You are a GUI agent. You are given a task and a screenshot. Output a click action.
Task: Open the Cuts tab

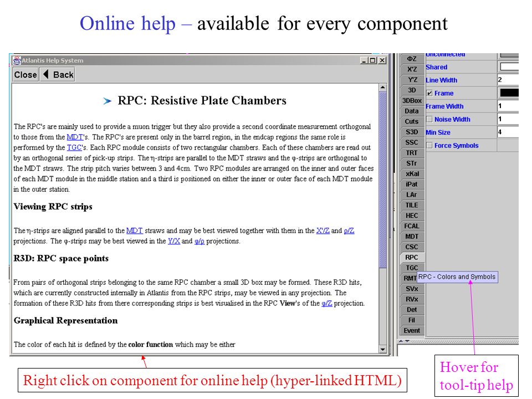412,121
